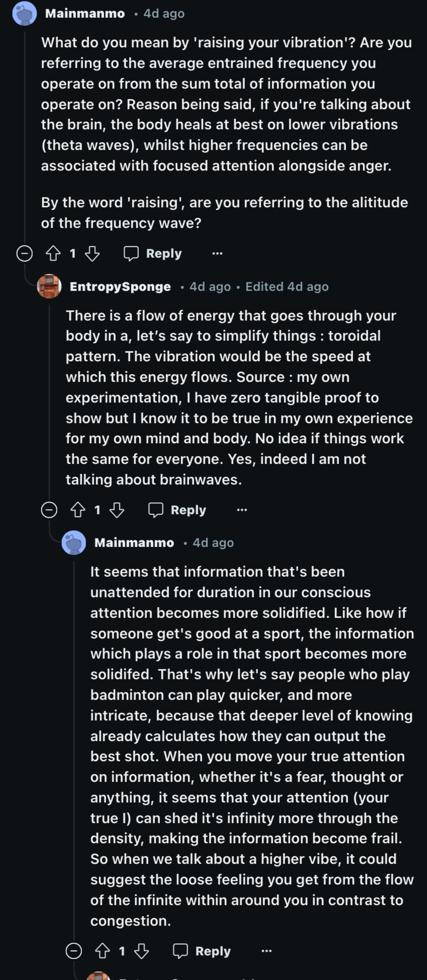This screenshot has width=427, height=980.
Task: Downvote EntropySponge's comment
Action: tap(117, 510)
